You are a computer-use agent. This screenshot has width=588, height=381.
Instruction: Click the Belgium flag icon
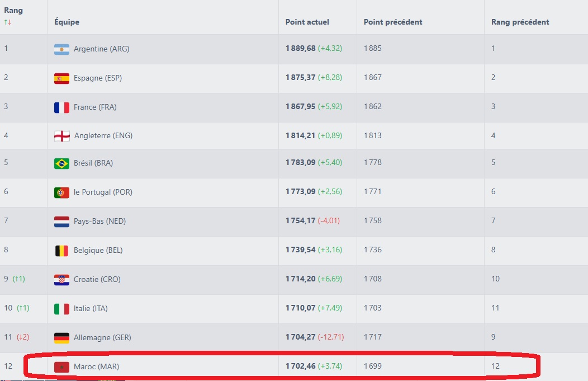[x=61, y=251]
